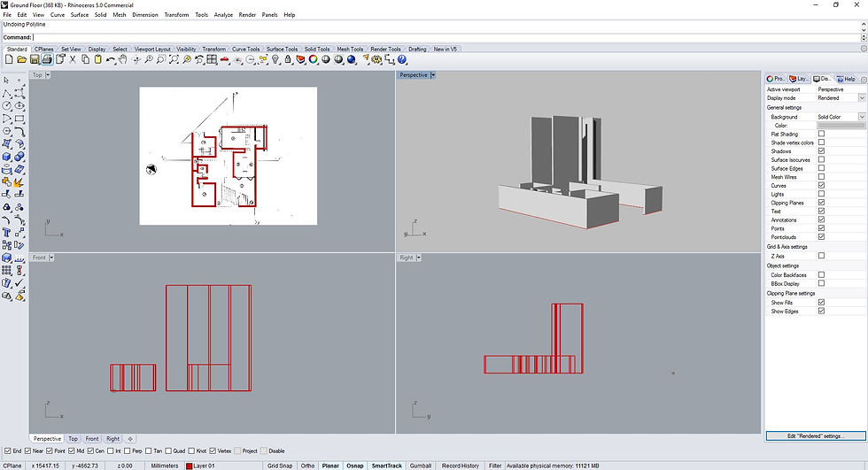This screenshot has height=470, width=868.
Task: Save the model with the floppy disk icon
Action: (x=35, y=59)
